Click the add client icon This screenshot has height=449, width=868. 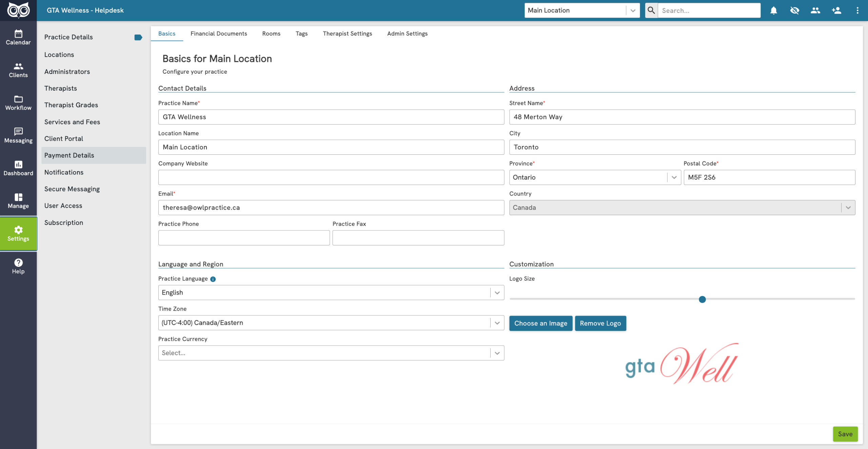[x=836, y=11]
